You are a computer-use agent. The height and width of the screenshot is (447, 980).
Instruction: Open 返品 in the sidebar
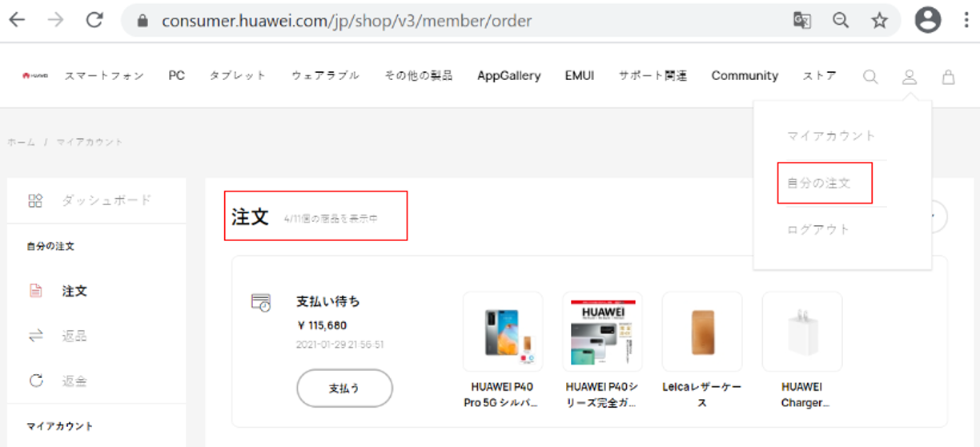[x=74, y=336]
